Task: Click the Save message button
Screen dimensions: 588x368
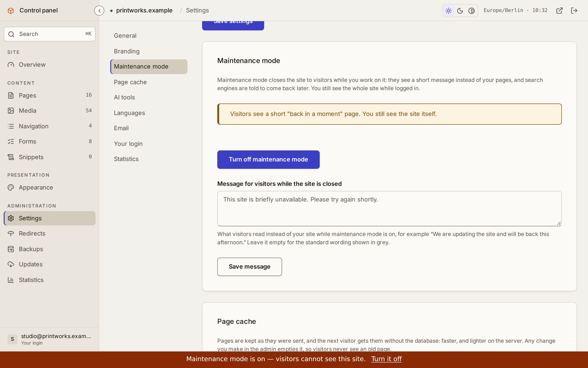Action: coord(249,267)
